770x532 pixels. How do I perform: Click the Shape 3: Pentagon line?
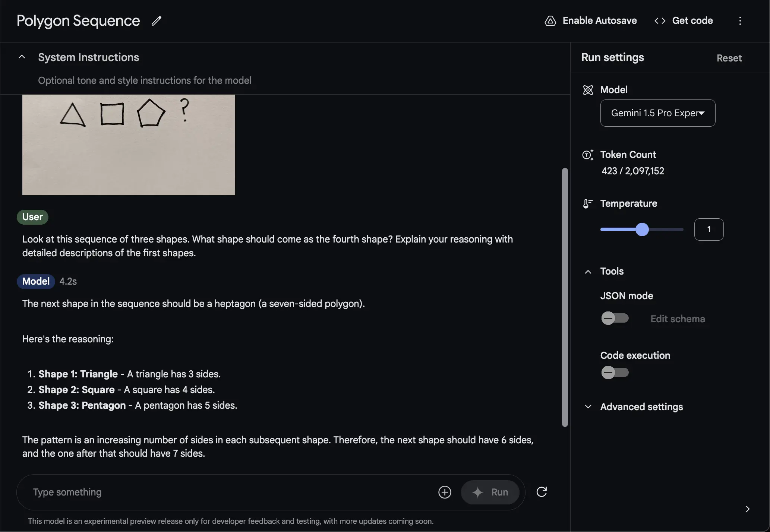[x=138, y=405]
